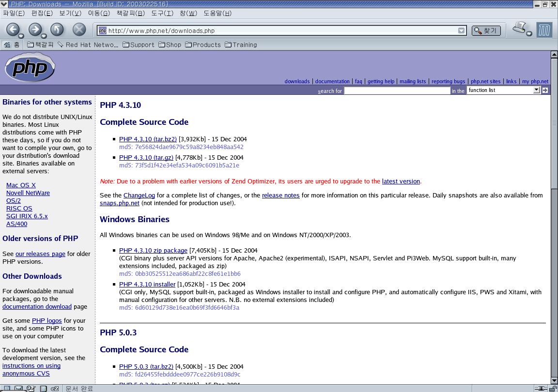Click the PHP logo image
The width and height of the screenshot is (558, 392).
click(30, 67)
